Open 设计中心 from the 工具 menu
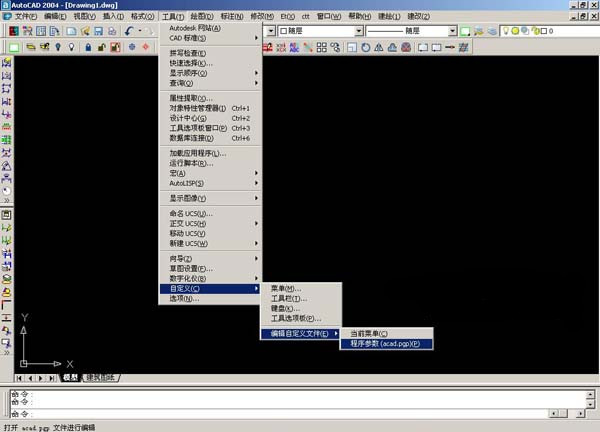The width and height of the screenshot is (600, 432). coord(190,118)
